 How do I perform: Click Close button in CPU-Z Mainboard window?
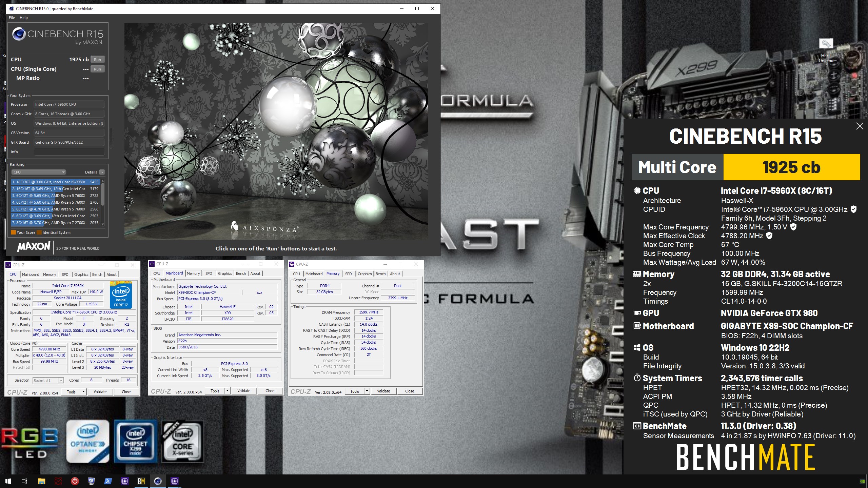(x=270, y=391)
